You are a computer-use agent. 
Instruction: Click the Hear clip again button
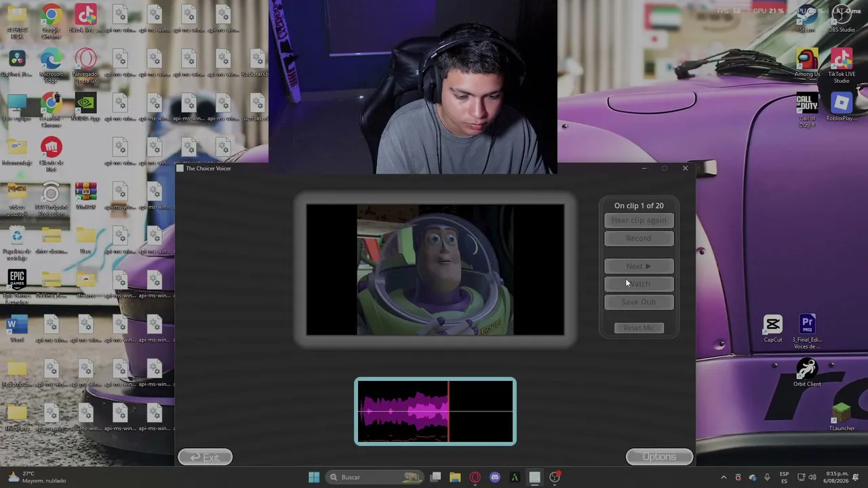coord(639,220)
